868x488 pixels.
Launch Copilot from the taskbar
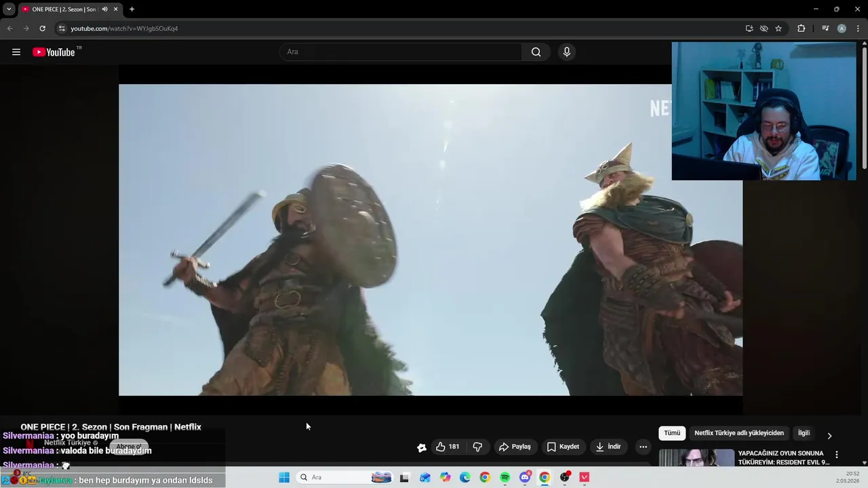[x=445, y=477]
